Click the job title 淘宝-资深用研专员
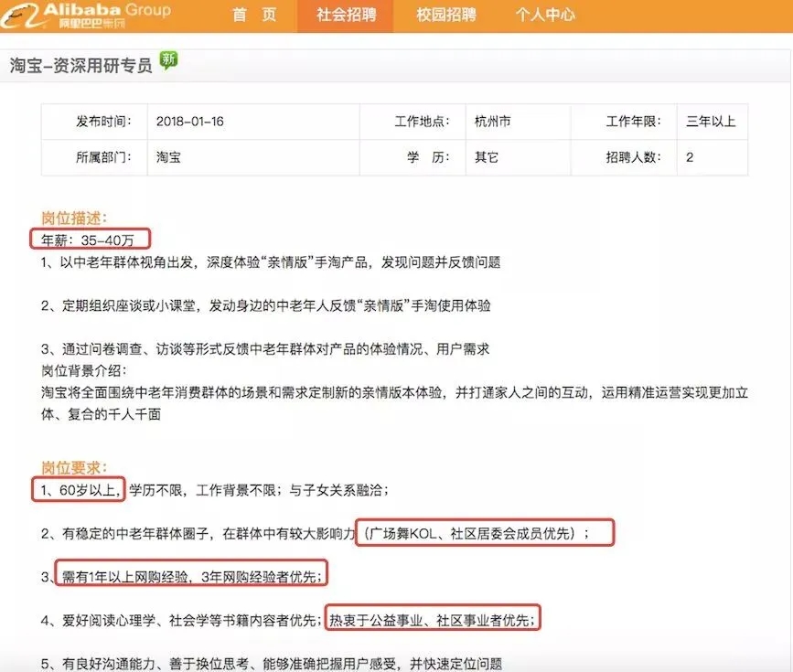This screenshot has width=793, height=672. coord(80,65)
